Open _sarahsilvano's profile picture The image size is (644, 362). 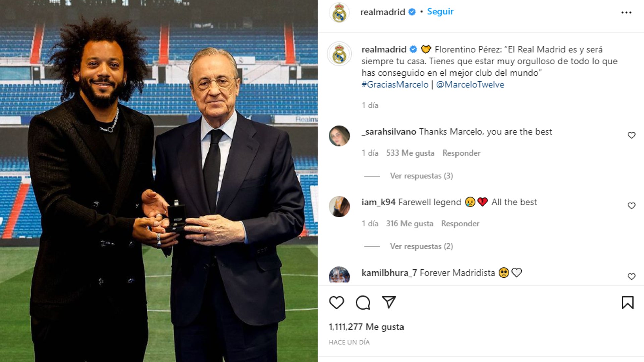(339, 136)
